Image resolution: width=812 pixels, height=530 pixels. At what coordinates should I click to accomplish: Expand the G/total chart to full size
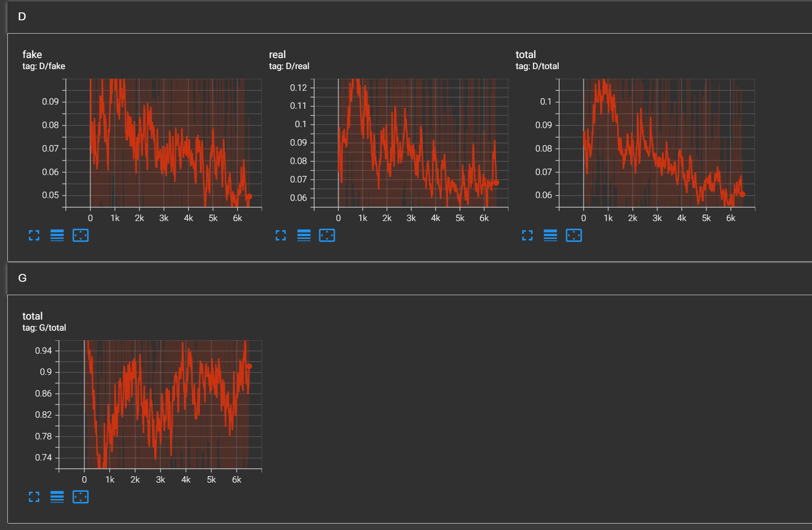34,497
